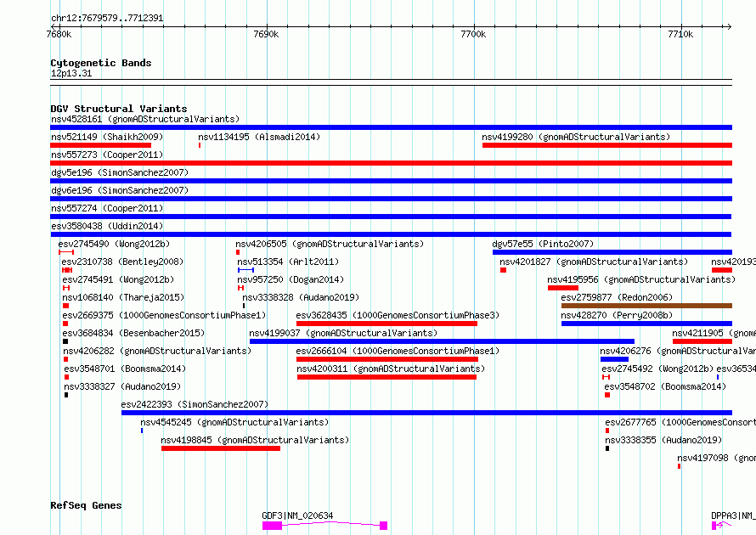This screenshot has height=535, width=756.
Task: Open the nsv4201827 gnomAD variant label
Action: pos(594,262)
